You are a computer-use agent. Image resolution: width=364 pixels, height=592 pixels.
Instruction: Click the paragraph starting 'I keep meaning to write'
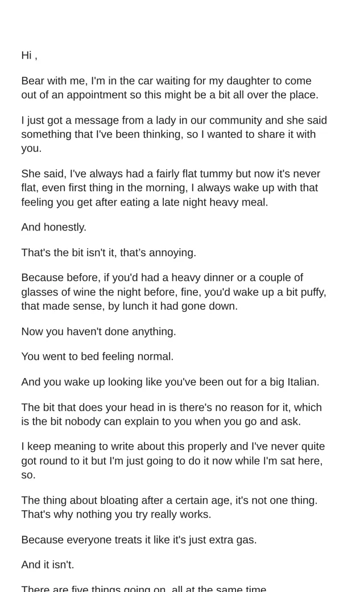click(173, 461)
